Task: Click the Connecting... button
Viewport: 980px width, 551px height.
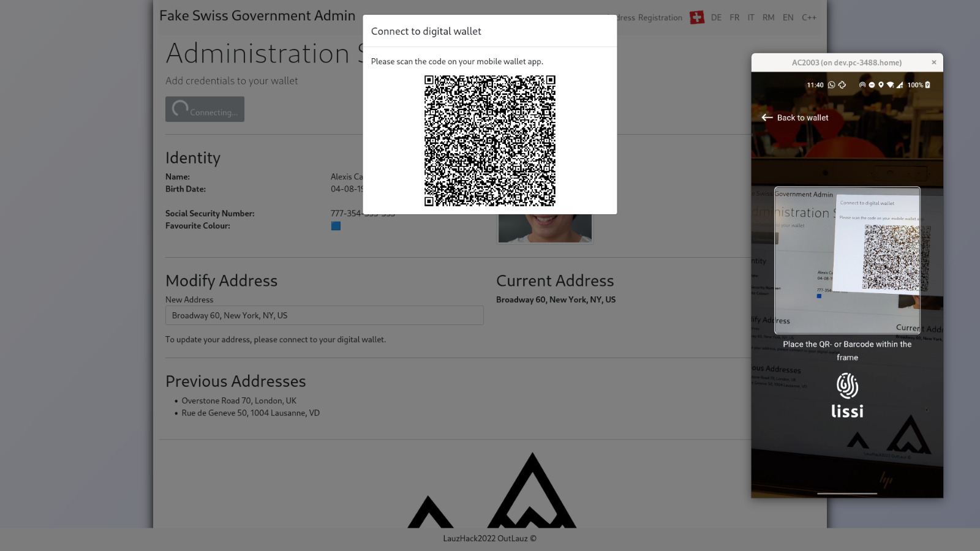Action: coord(205,109)
